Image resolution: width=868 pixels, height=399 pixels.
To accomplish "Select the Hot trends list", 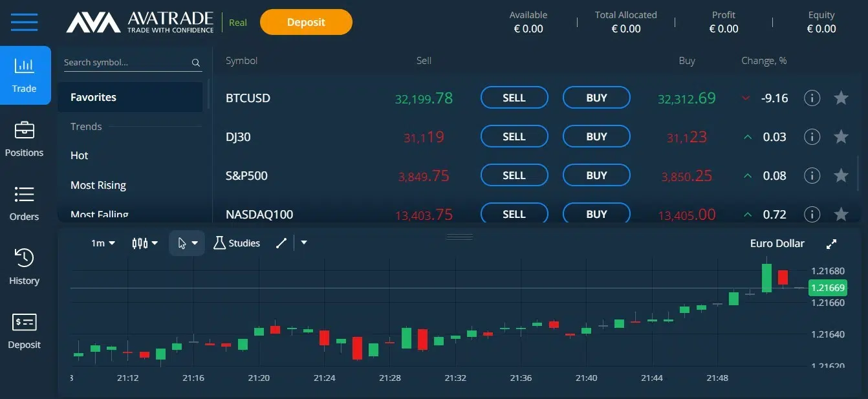I will (80, 155).
